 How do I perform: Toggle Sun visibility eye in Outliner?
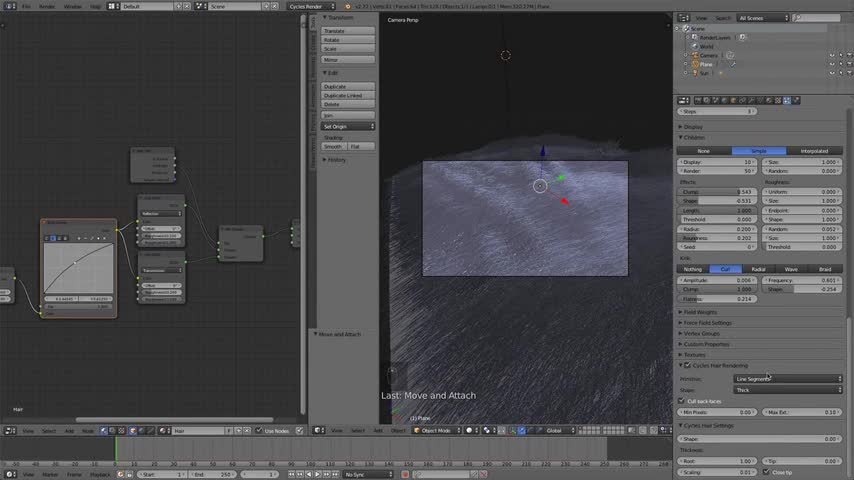tap(832, 72)
